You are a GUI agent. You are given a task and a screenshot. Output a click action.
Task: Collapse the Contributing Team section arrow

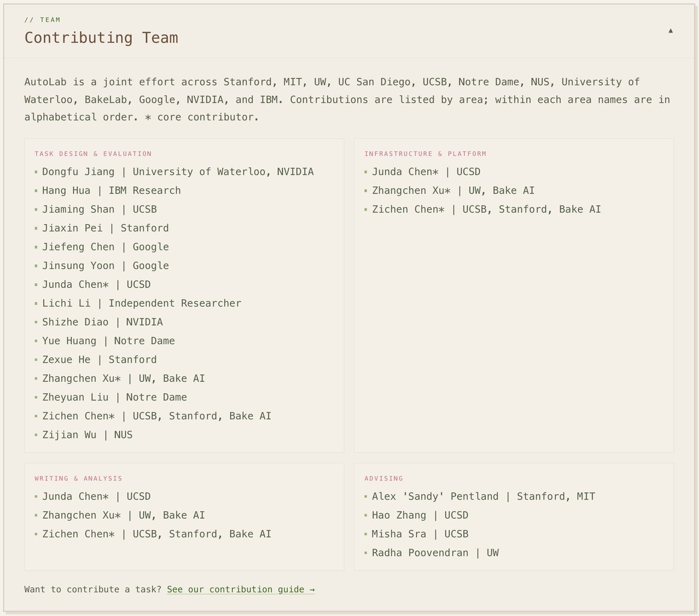(670, 31)
